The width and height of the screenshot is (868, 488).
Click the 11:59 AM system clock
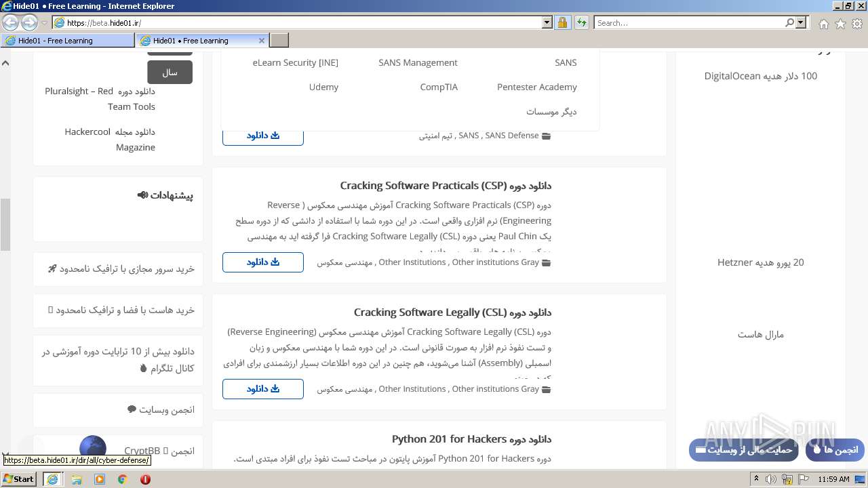833,479
